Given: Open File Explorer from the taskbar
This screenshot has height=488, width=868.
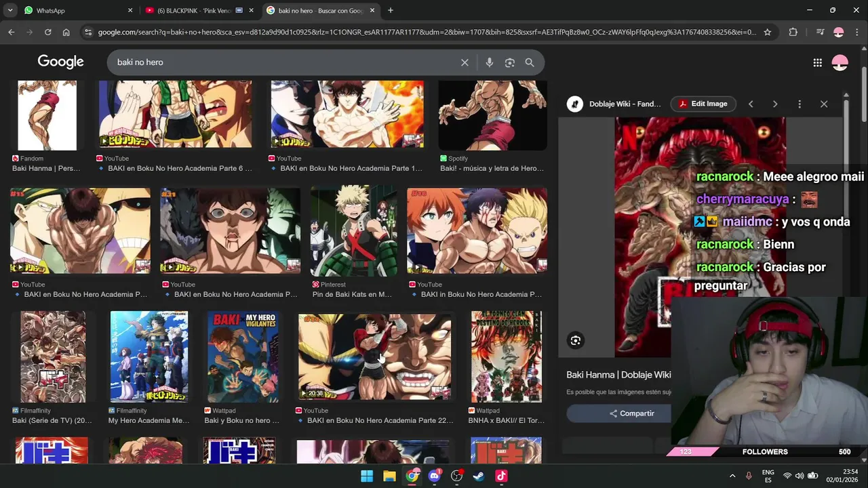Looking at the screenshot, I should tap(389, 476).
